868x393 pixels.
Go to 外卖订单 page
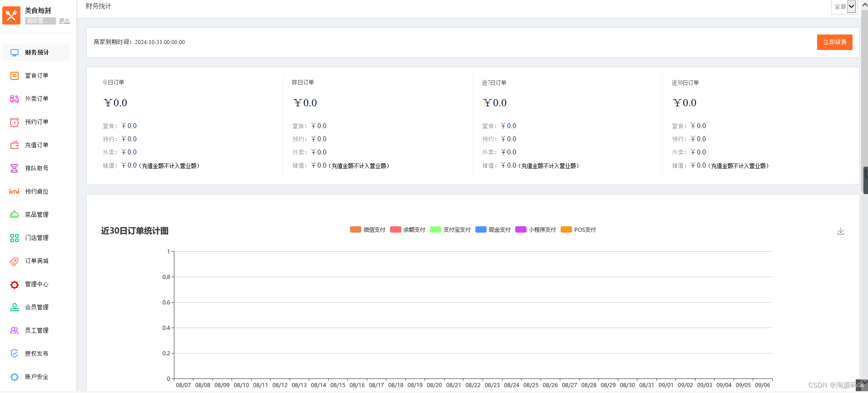(36, 99)
